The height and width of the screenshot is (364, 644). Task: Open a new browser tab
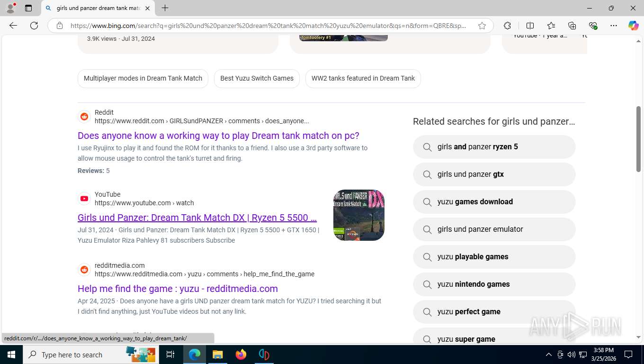(165, 8)
